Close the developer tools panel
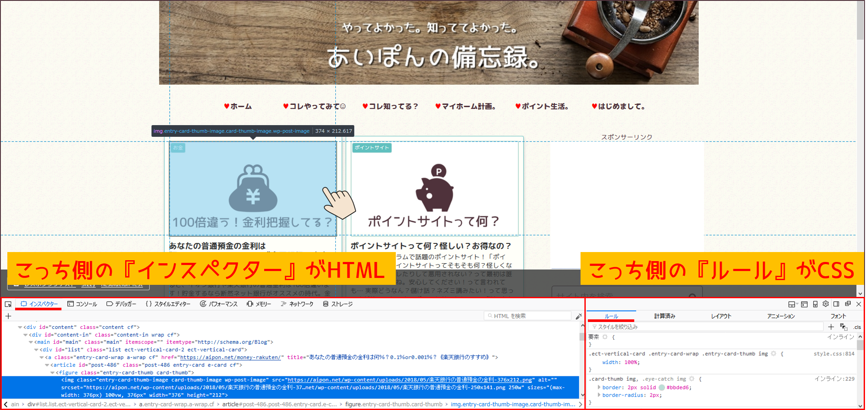 (859, 304)
